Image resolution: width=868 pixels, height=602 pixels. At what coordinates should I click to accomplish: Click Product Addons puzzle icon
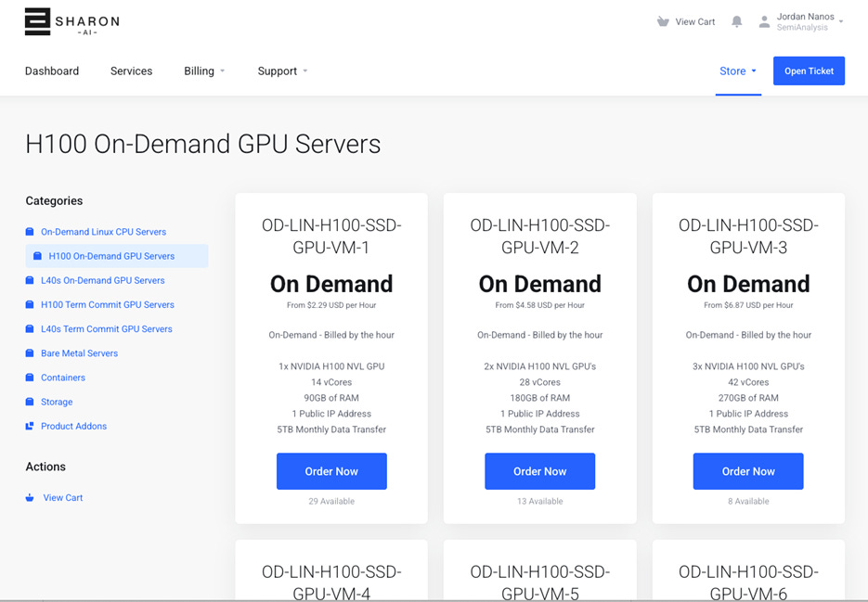pyautogui.click(x=30, y=426)
